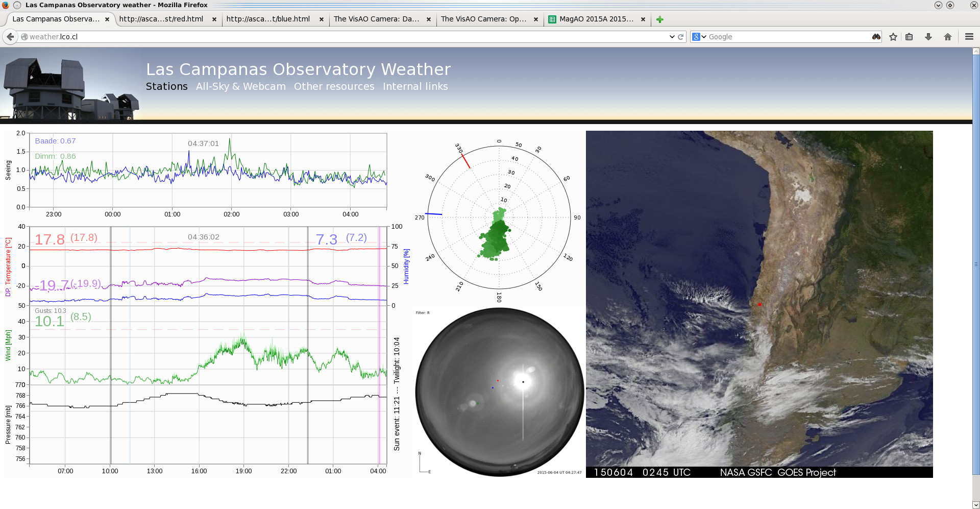Click the scrollbar down arrow

pos(976,505)
